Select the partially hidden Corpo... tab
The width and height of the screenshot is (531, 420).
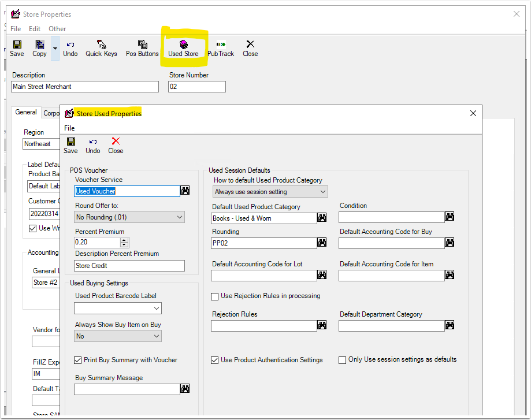(51, 113)
